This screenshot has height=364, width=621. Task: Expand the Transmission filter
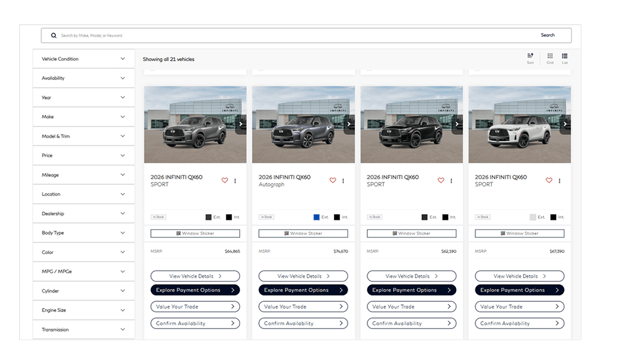pos(84,330)
